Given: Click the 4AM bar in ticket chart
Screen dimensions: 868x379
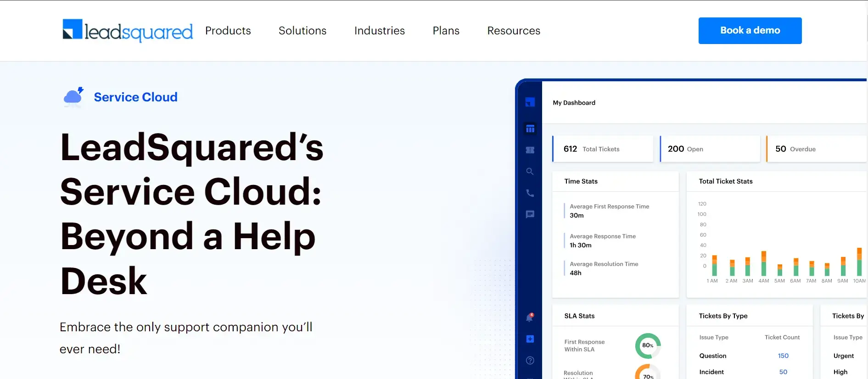Looking at the screenshot, I should [764, 263].
